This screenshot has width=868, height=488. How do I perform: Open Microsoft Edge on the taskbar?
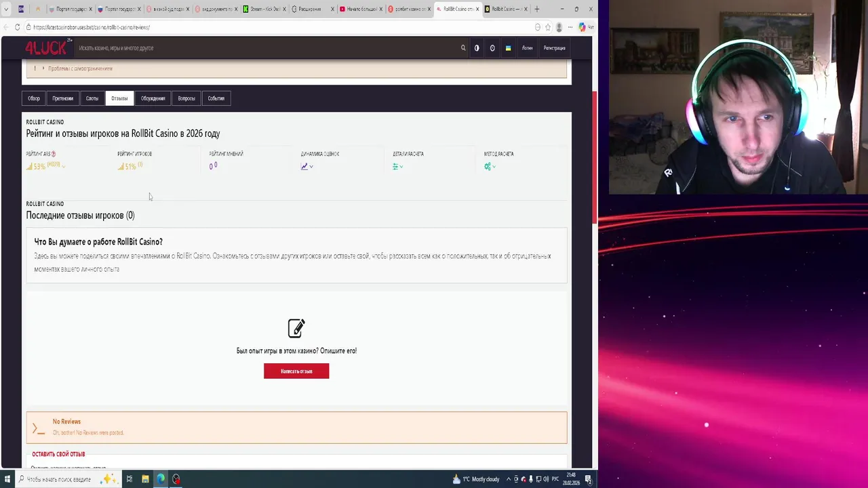pos(161,479)
